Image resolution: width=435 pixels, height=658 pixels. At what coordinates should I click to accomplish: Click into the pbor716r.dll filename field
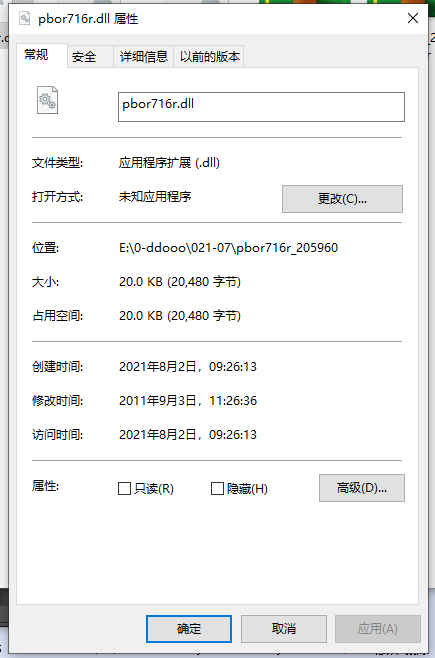click(261, 107)
